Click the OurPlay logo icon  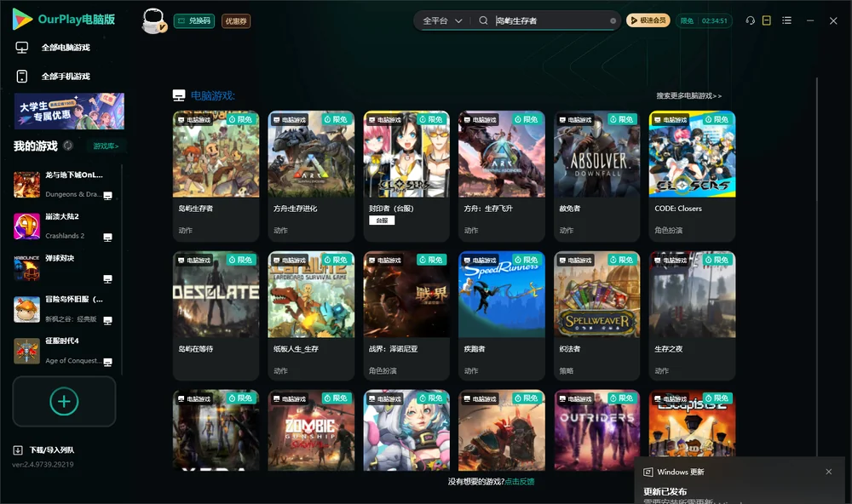22,19
